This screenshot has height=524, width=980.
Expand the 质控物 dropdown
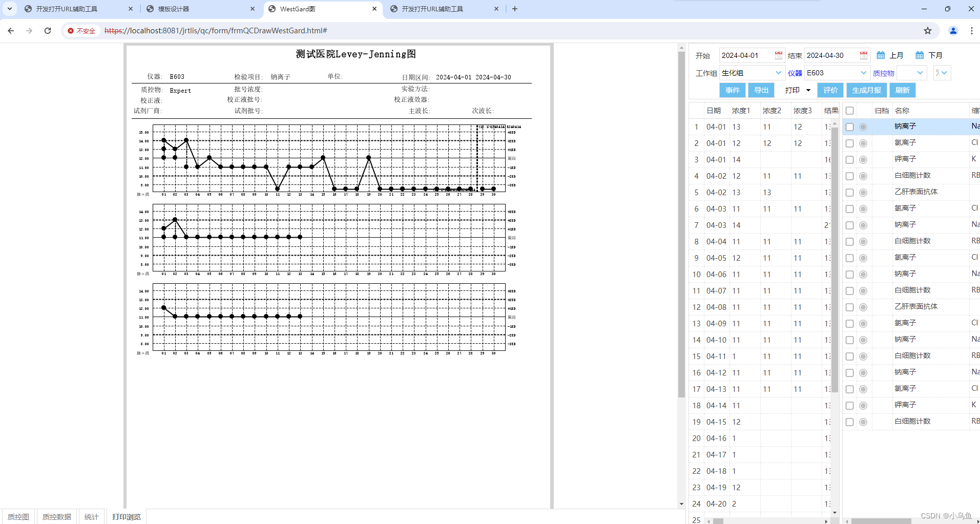pos(920,73)
